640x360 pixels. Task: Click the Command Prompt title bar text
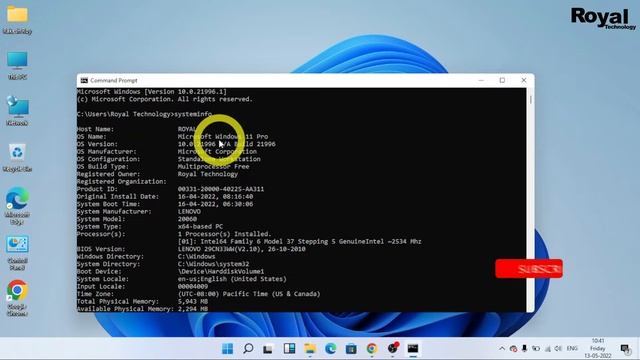tap(114, 80)
